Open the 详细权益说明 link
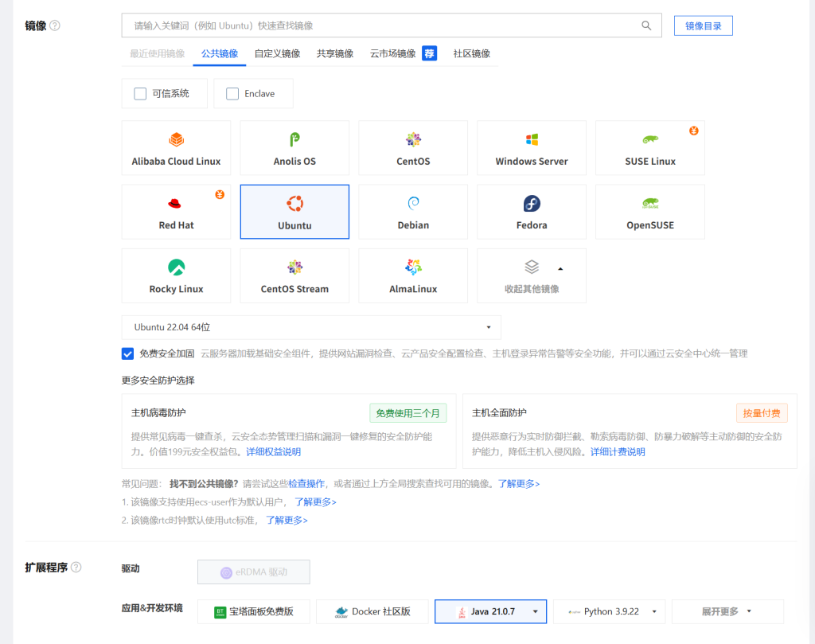This screenshot has width=815, height=644. pos(273,451)
